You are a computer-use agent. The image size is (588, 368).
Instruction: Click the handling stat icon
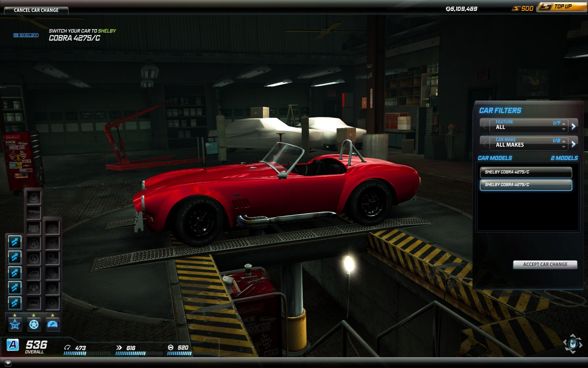point(170,347)
